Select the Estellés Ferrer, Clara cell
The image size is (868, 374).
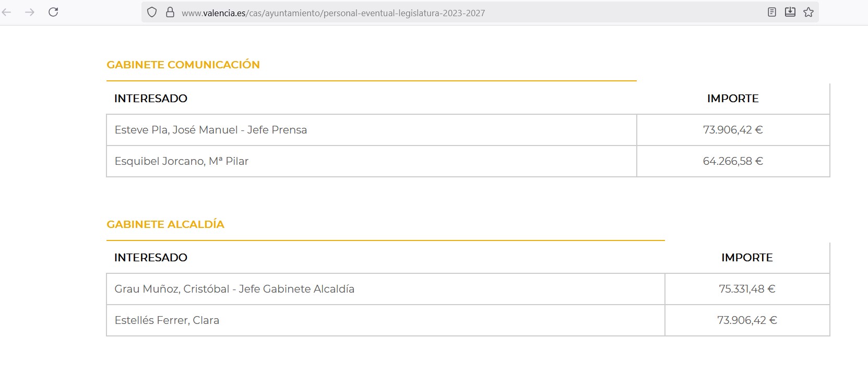(x=167, y=320)
